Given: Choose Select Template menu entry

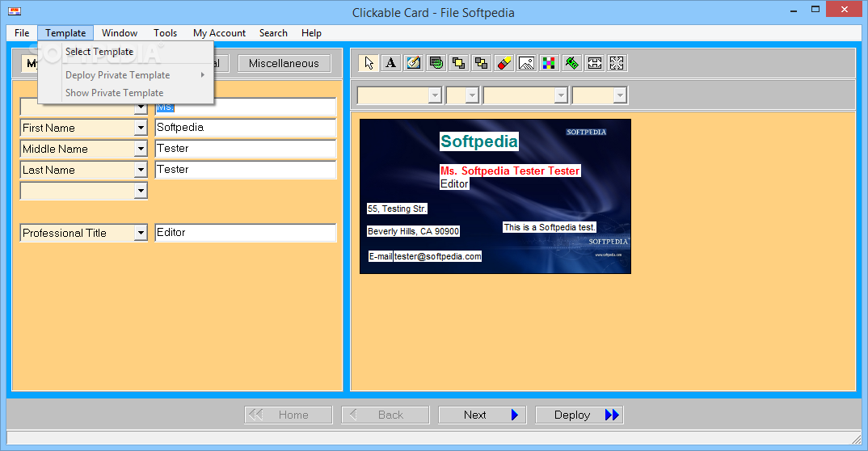Looking at the screenshot, I should tap(125, 52).
